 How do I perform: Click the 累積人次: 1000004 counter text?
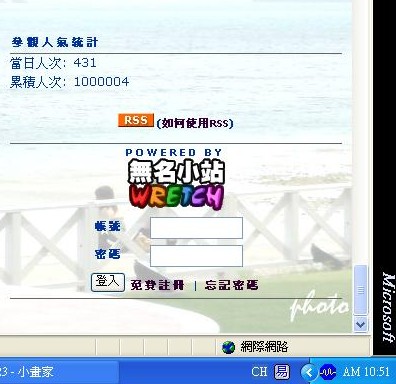click(x=69, y=82)
